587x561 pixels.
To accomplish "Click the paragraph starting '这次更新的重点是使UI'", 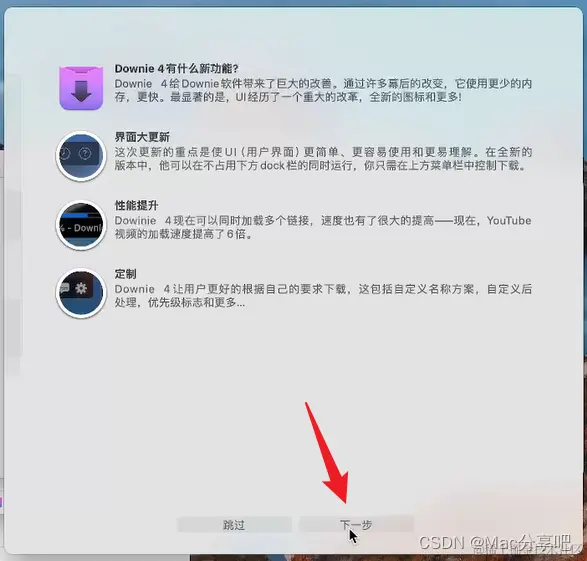I will 323,159.
